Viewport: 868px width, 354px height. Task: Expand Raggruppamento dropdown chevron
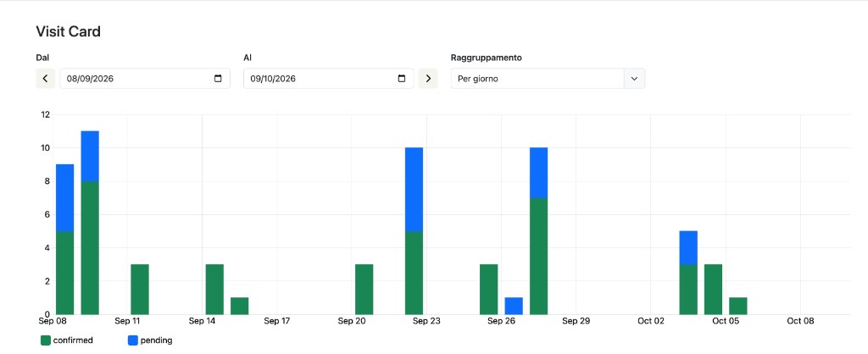(x=634, y=79)
